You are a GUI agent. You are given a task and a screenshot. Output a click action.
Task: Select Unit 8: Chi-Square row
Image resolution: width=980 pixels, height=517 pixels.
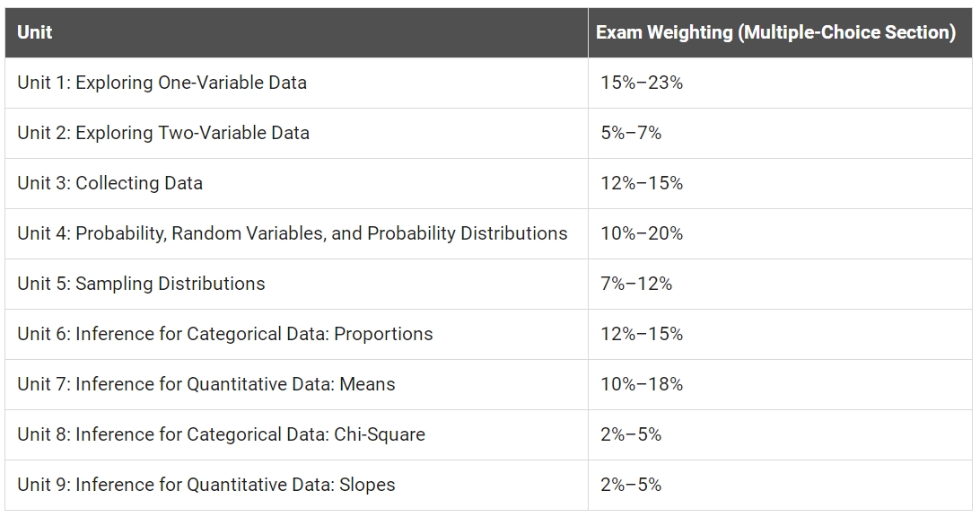pyautogui.click(x=489, y=434)
